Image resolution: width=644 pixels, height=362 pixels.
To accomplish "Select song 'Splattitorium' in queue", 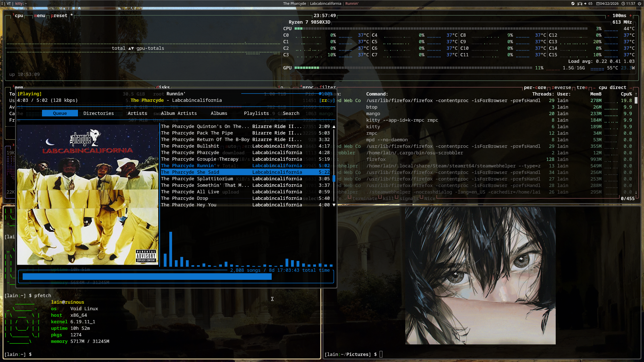I will [x=215, y=179].
